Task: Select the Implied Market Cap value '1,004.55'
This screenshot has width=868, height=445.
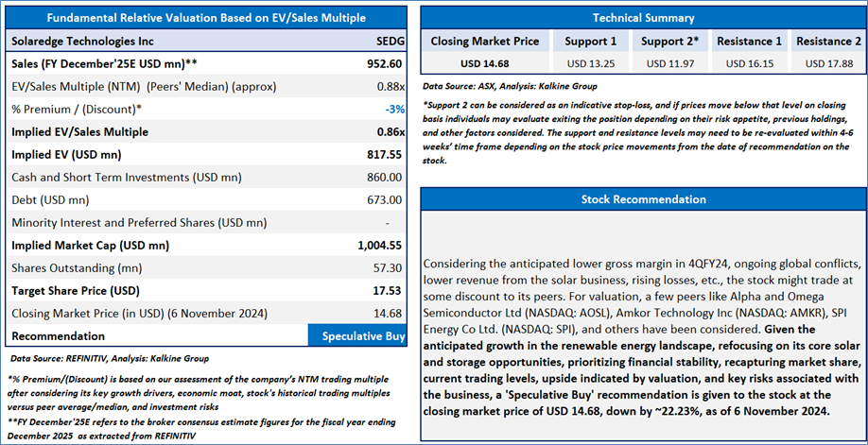Action: point(380,246)
